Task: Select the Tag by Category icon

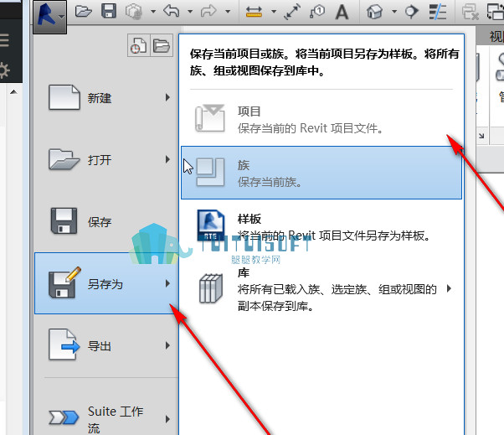Action: coord(317,12)
